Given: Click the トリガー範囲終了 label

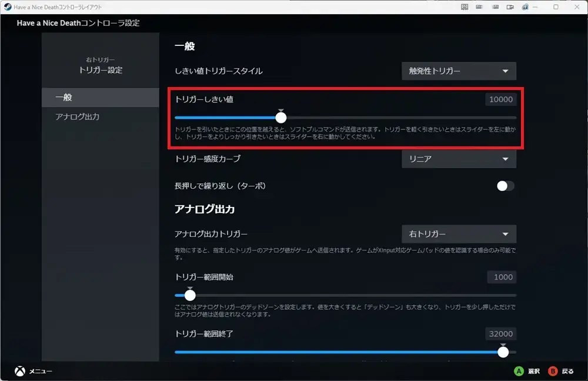Looking at the screenshot, I should click(x=203, y=334).
